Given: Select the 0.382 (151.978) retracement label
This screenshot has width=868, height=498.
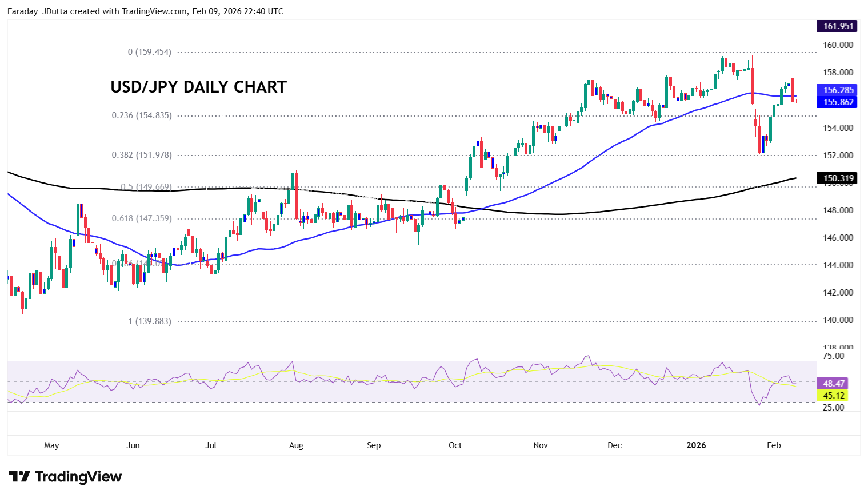Looking at the screenshot, I should [141, 155].
